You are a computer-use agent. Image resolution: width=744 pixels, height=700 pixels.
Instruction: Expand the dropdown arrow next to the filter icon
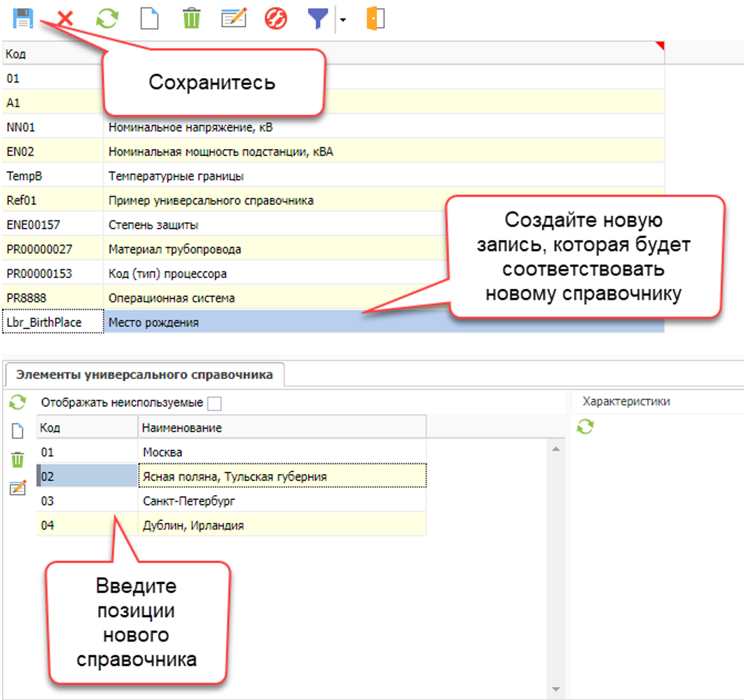(342, 20)
